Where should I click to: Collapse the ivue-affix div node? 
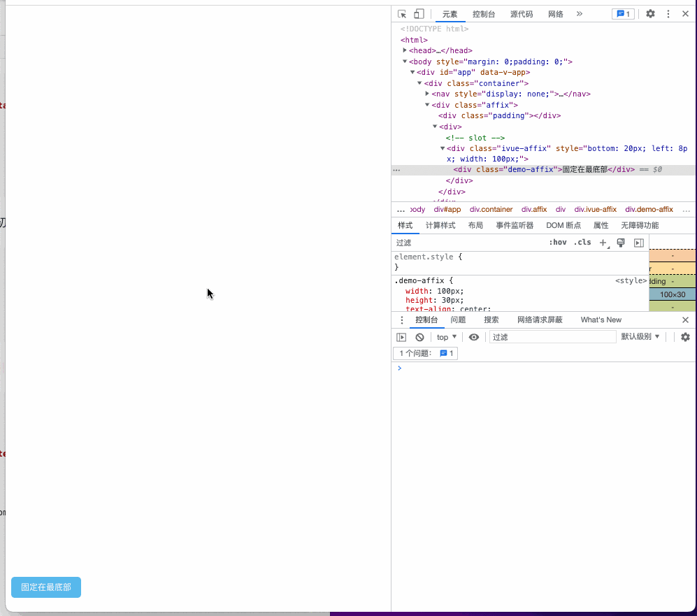pos(443,148)
